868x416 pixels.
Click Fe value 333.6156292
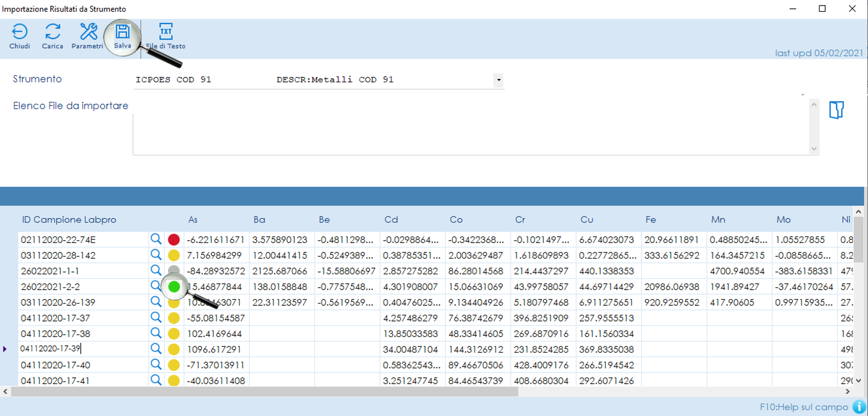pos(674,255)
